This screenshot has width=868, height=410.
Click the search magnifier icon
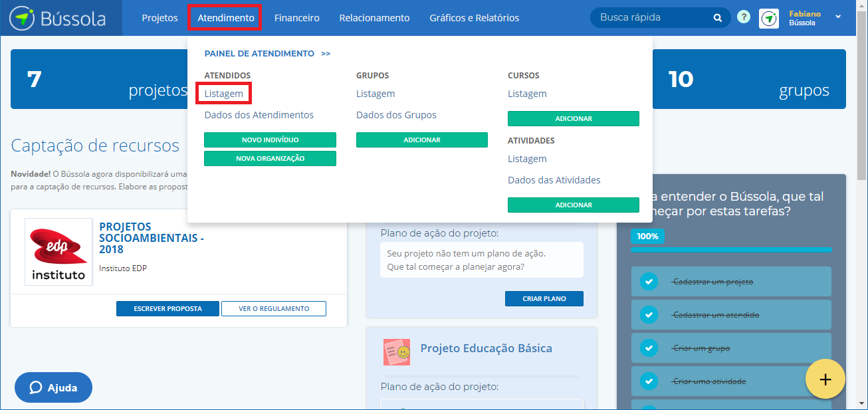coord(718,18)
